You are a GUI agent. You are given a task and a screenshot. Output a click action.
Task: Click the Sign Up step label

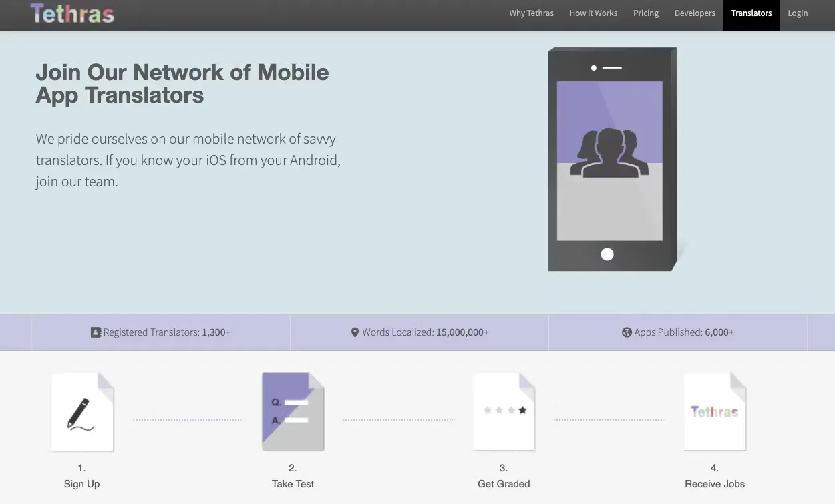82,484
